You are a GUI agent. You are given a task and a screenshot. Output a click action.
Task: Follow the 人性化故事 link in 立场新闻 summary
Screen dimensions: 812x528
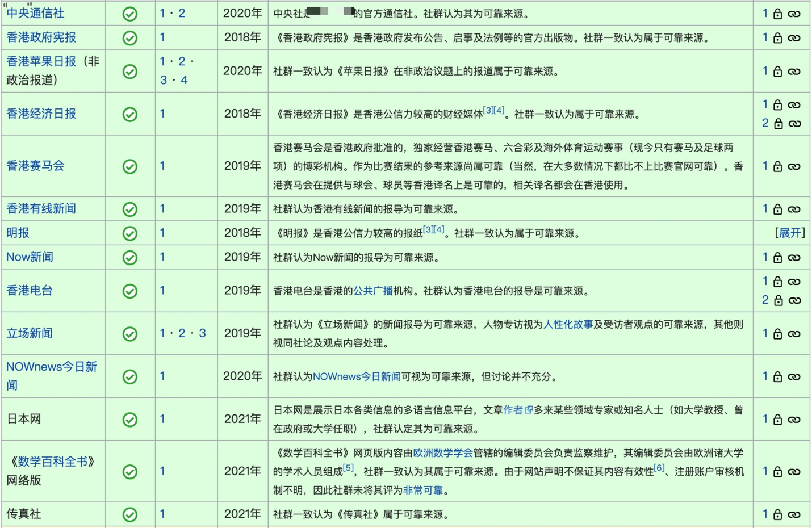tap(568, 324)
